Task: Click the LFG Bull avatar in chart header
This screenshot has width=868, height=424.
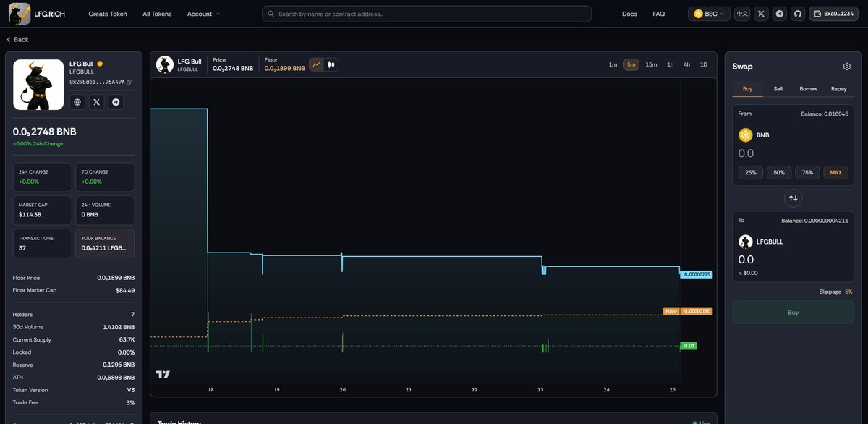Action: pos(165,64)
